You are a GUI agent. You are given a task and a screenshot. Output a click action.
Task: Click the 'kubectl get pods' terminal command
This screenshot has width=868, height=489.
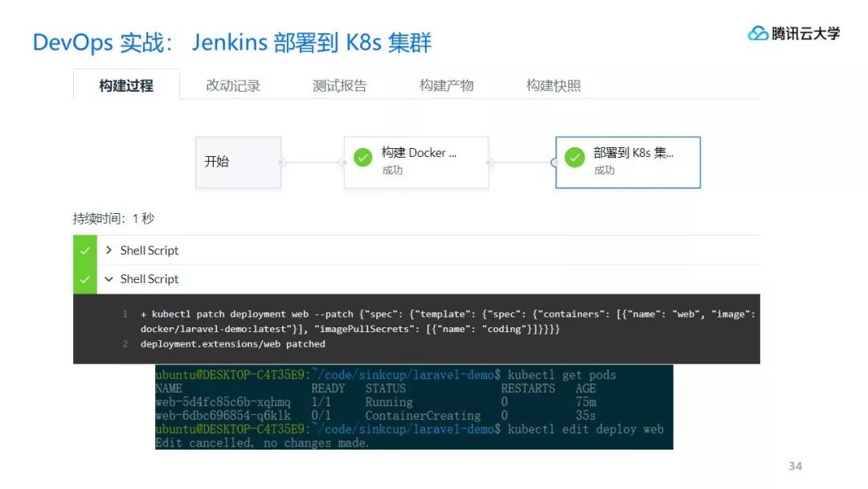coord(561,375)
